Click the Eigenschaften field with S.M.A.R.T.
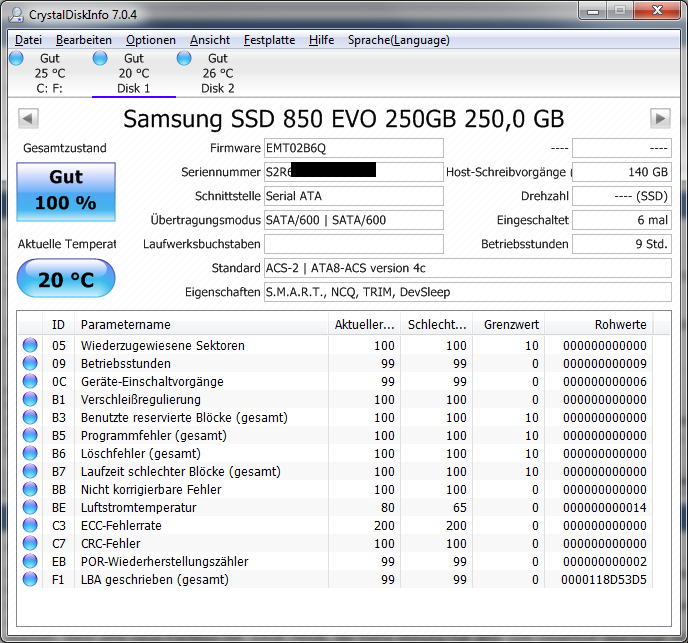 [x=468, y=292]
